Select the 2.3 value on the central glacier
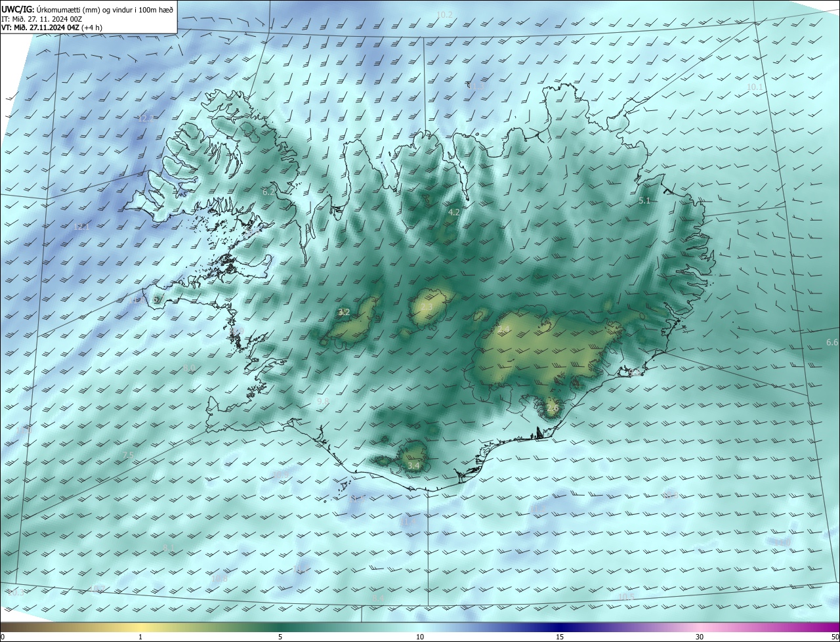This screenshot has width=840, height=642. tap(427, 307)
